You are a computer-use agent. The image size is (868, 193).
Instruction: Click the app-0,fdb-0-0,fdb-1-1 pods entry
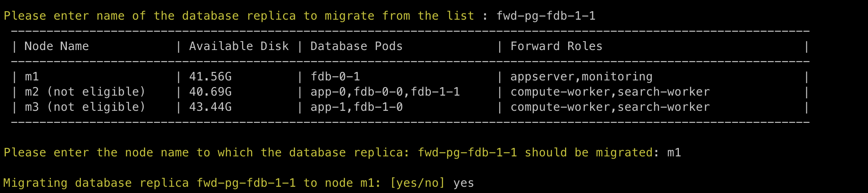(385, 92)
